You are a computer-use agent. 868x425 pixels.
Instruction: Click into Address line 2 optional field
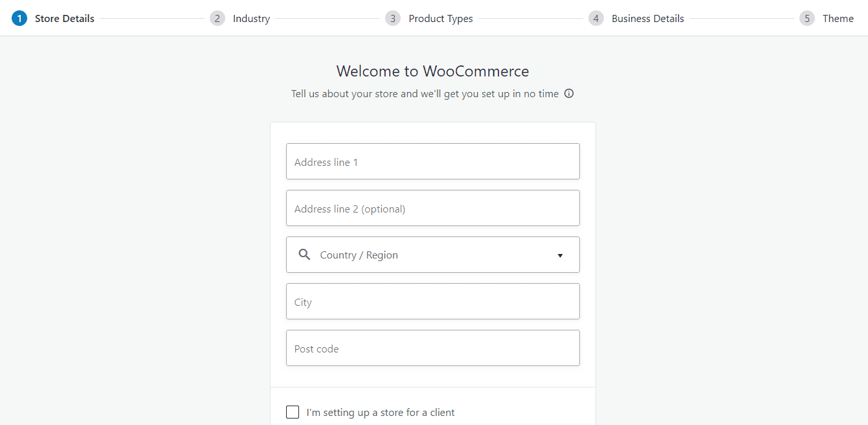(x=432, y=208)
